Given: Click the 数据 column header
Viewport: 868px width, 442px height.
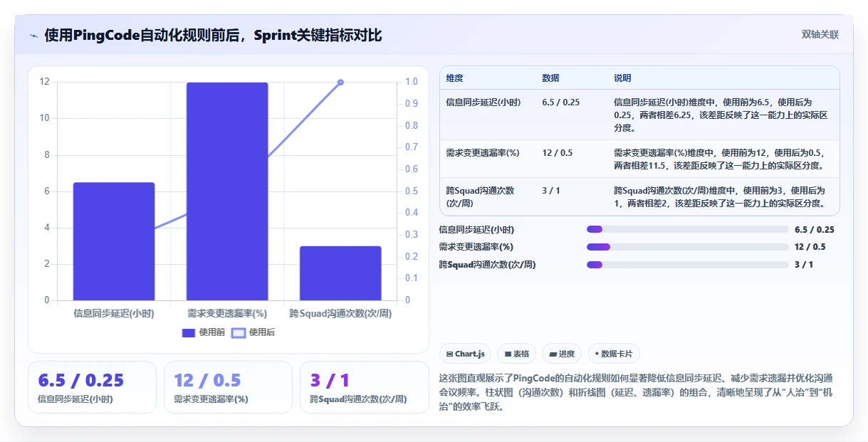Looking at the screenshot, I should tap(550, 78).
